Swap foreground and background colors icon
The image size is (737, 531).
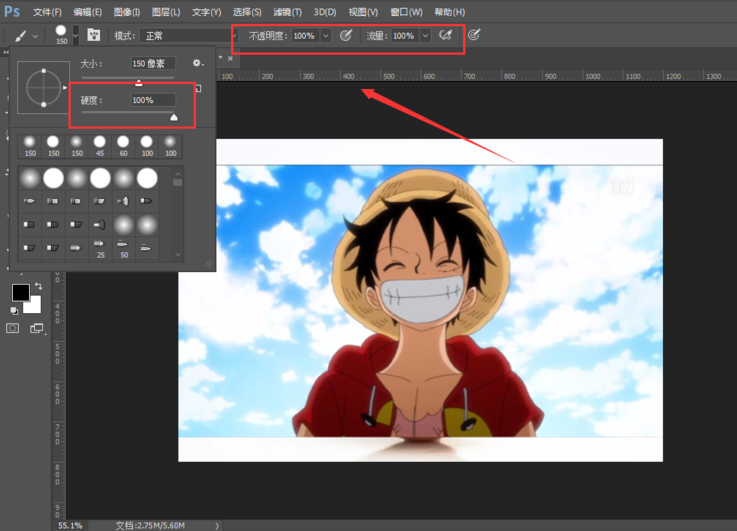(38, 287)
